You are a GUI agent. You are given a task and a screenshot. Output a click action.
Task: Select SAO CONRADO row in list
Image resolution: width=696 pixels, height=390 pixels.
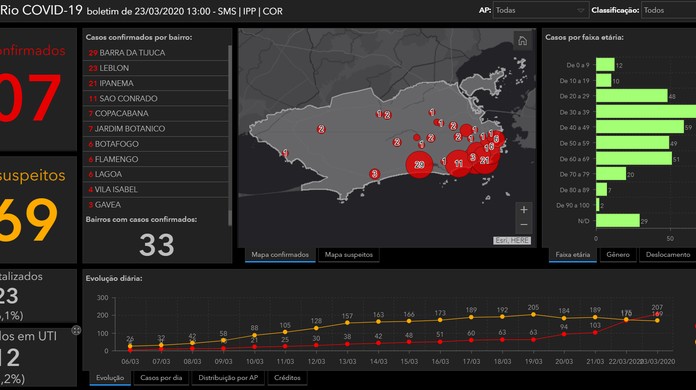tap(155, 98)
